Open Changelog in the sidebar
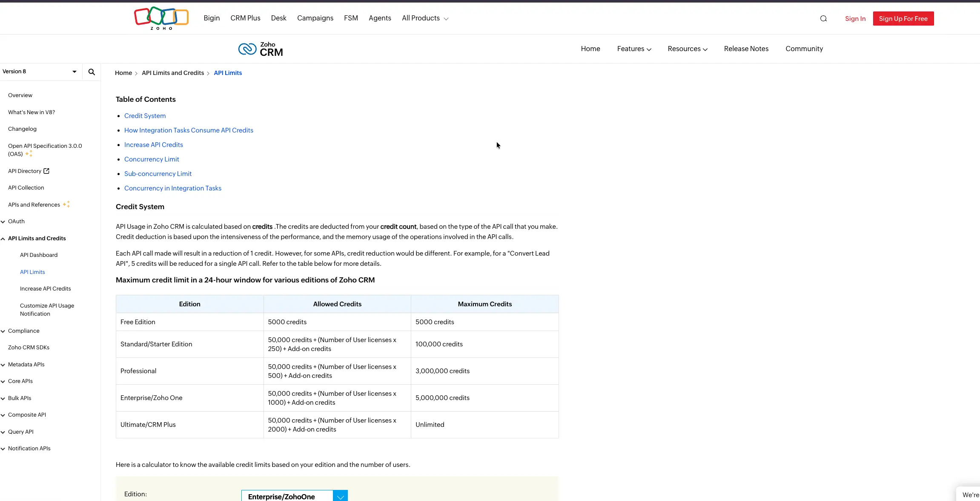980x501 pixels. 22,129
